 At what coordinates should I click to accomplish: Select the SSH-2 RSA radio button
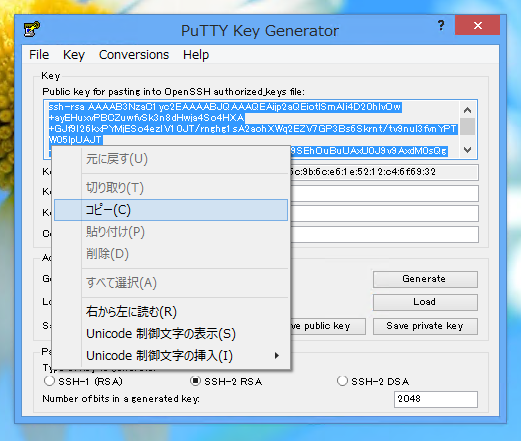click(195, 381)
